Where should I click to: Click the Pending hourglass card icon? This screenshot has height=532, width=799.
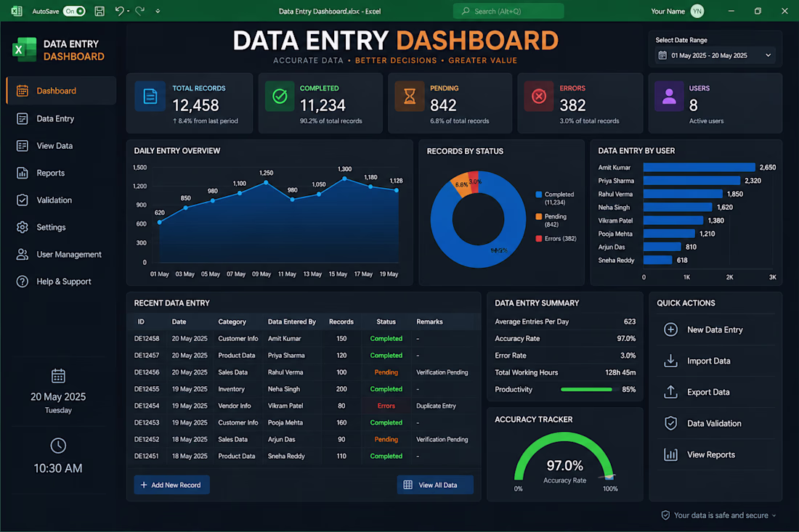coord(410,97)
